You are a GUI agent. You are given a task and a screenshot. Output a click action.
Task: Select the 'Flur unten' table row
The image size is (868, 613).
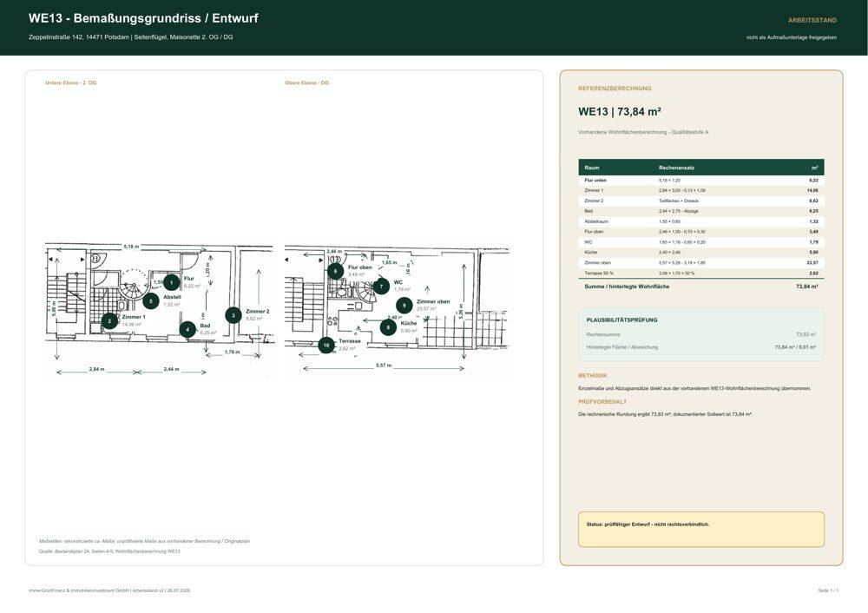coord(701,180)
